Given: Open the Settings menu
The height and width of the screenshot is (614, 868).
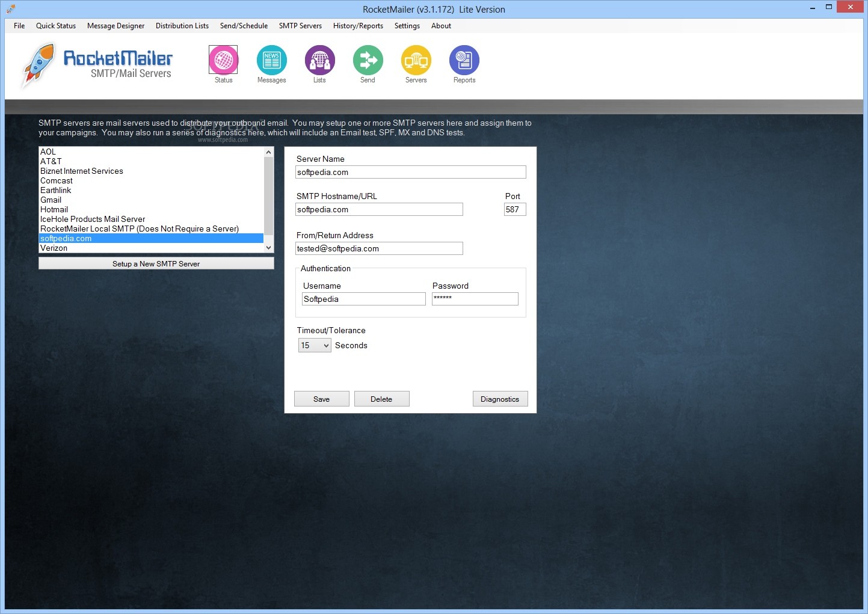Looking at the screenshot, I should pyautogui.click(x=407, y=26).
